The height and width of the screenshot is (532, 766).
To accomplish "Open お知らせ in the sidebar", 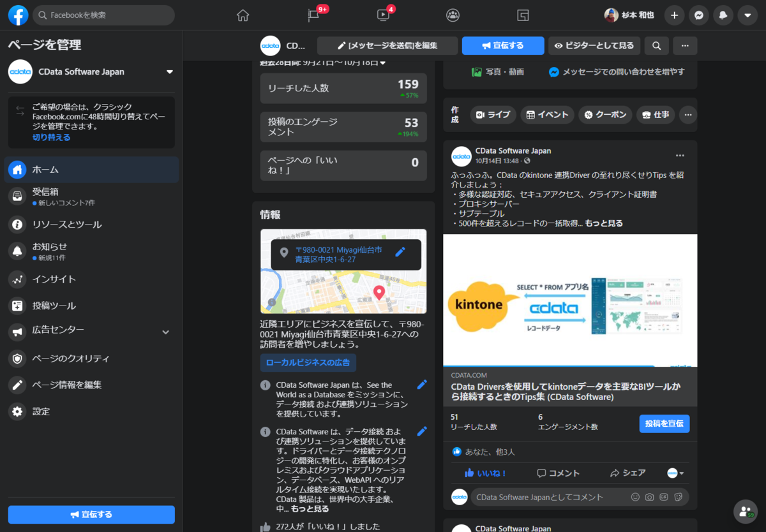I will point(91,251).
